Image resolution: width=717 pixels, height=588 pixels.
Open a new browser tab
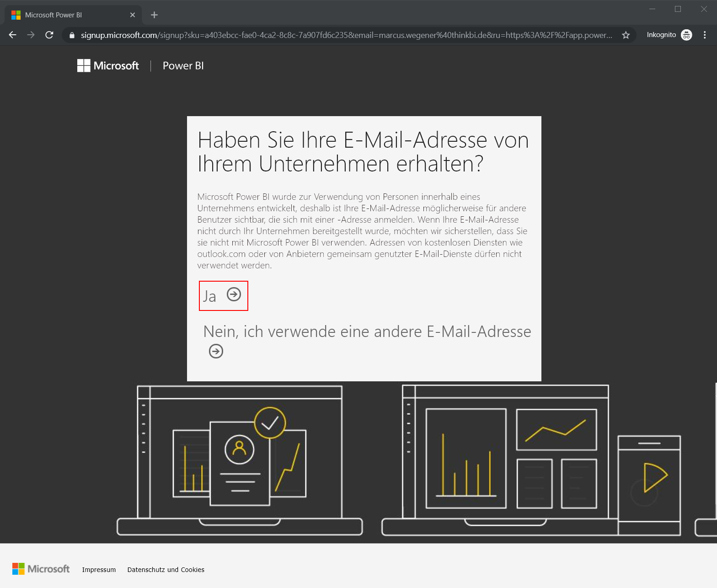[154, 15]
